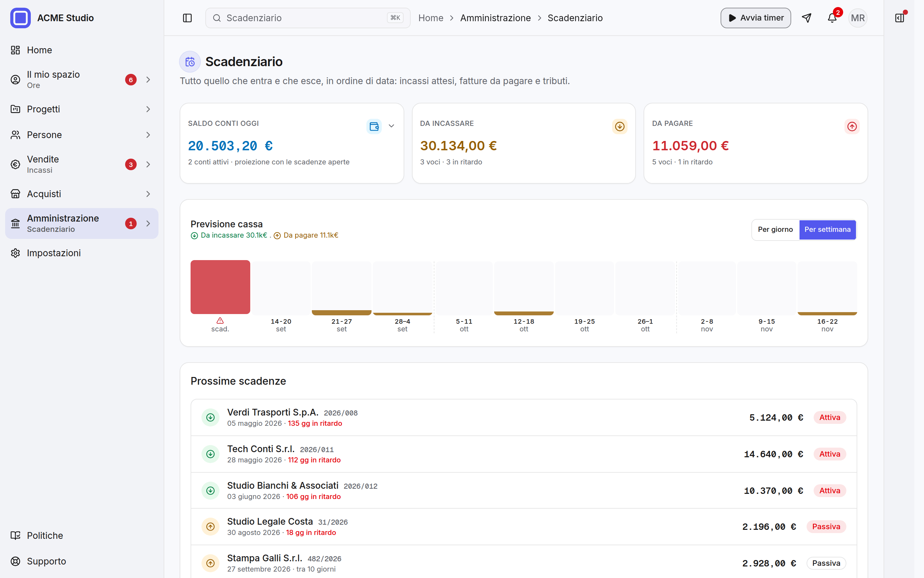
Task: Open the MR user avatar
Action: coord(858,18)
